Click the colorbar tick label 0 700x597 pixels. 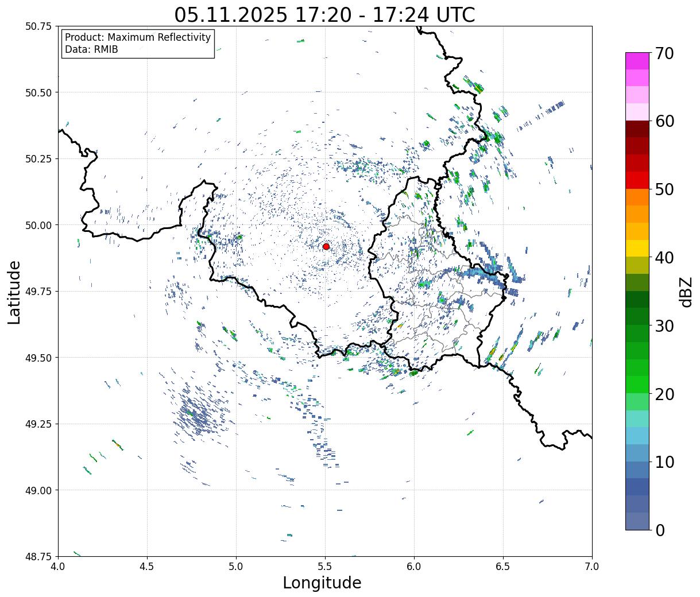coord(660,530)
